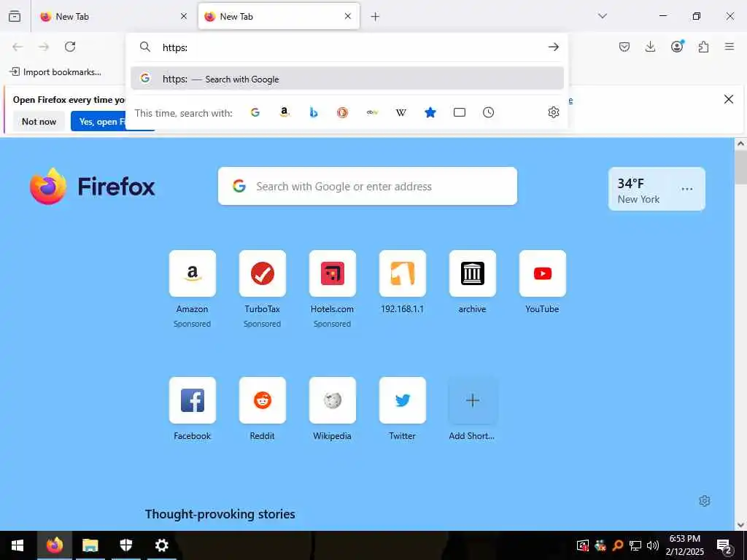Open the Amazon sponsored shortcut

click(193, 273)
